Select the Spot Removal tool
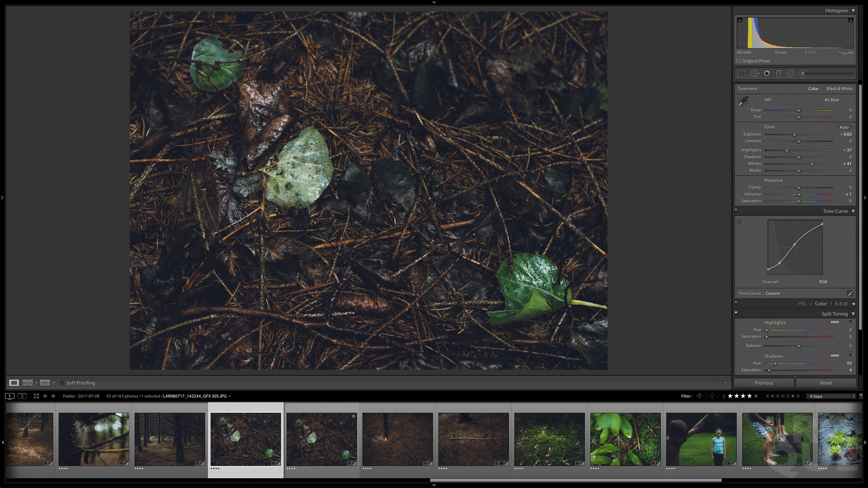 (754, 74)
